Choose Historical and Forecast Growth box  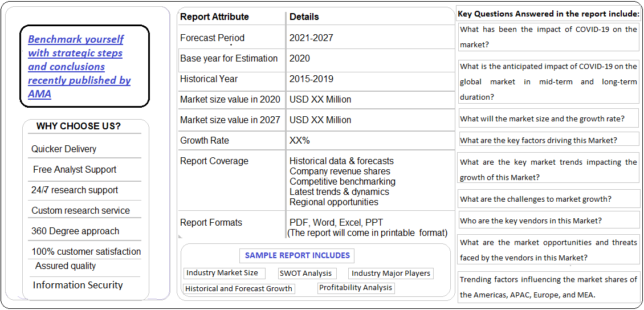pyautogui.click(x=239, y=289)
